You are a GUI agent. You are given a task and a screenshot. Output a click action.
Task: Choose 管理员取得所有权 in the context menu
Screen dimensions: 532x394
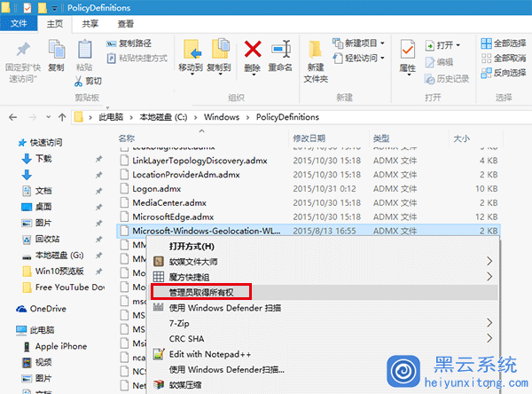pos(324,292)
